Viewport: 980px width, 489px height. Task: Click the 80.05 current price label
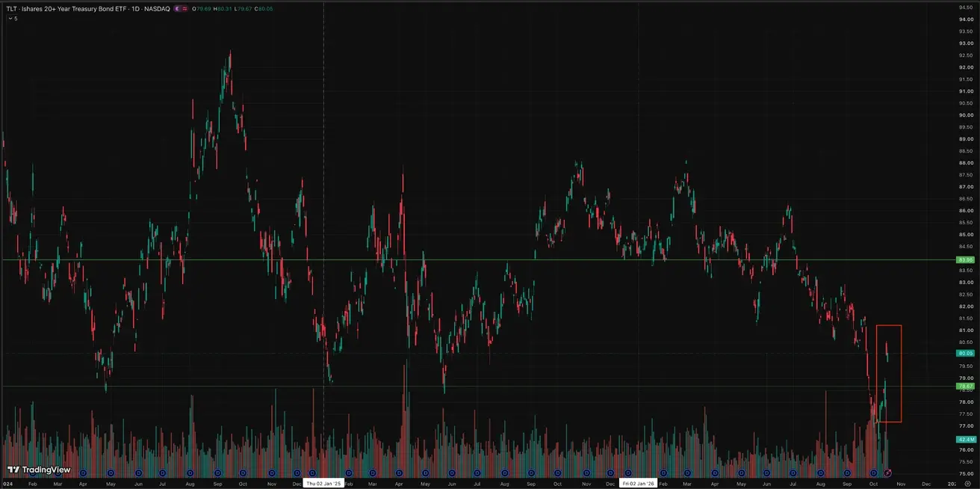click(966, 353)
